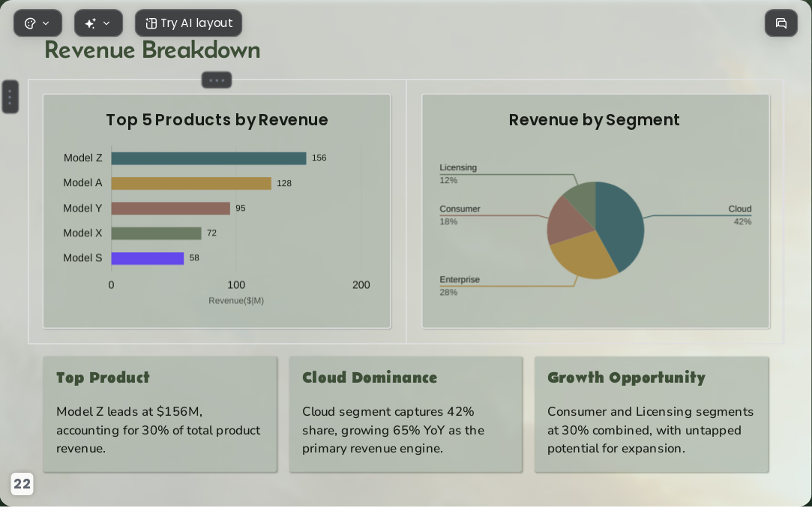Click the Model S axis label
The height and width of the screenshot is (508, 812).
click(x=83, y=258)
